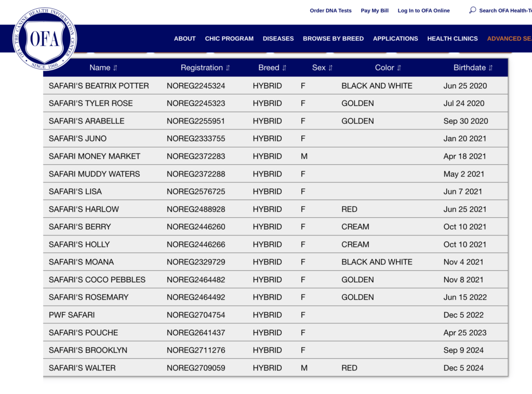Open the Applications menu
Screen dimensions: 532x394
coord(395,38)
